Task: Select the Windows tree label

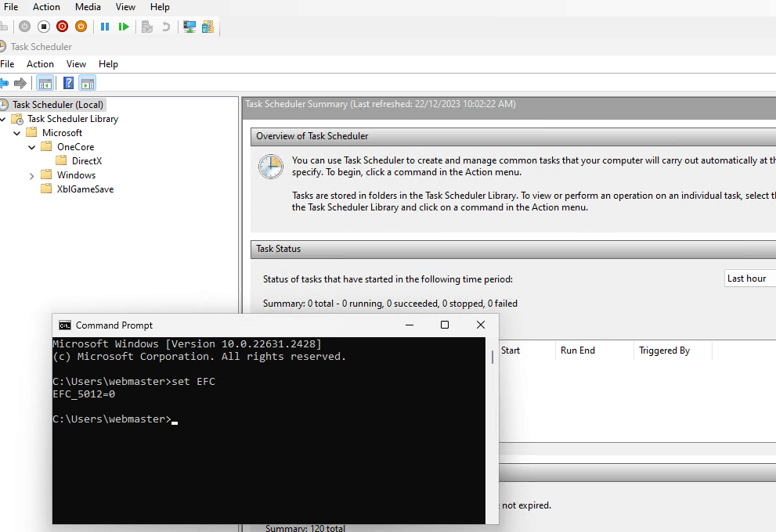Action: 76,175
